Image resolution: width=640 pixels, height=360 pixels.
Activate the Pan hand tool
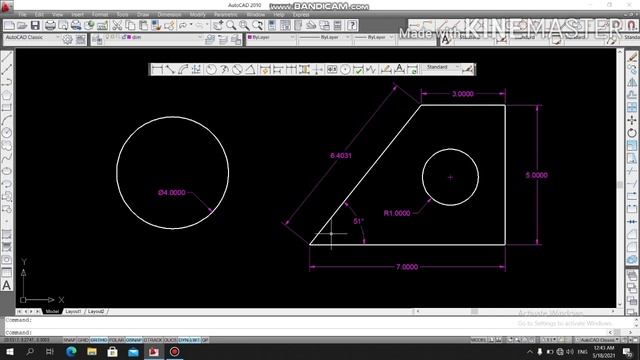pos(218,25)
